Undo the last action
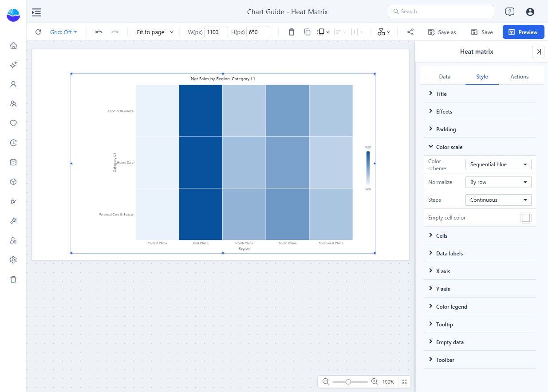548x392 pixels. (x=99, y=32)
